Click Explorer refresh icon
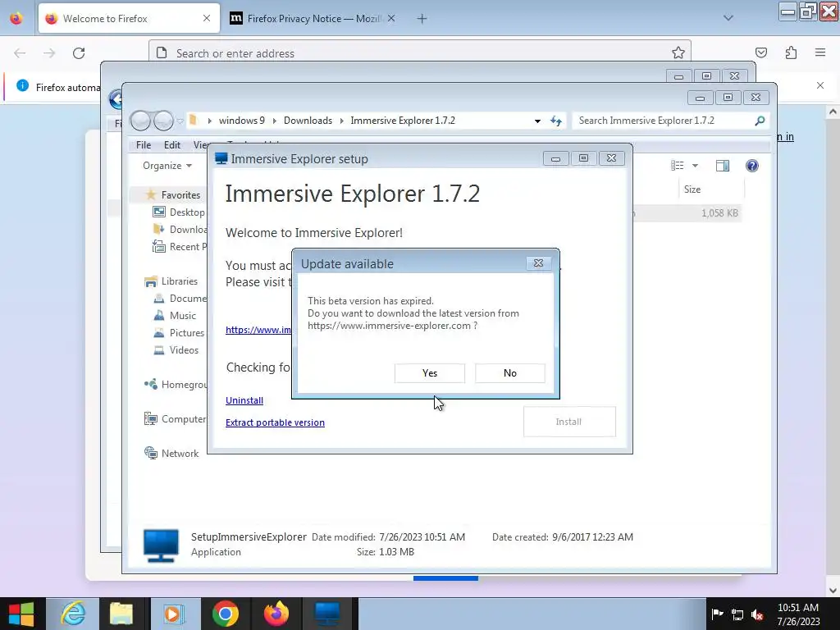The width and height of the screenshot is (840, 630). pyautogui.click(x=556, y=121)
